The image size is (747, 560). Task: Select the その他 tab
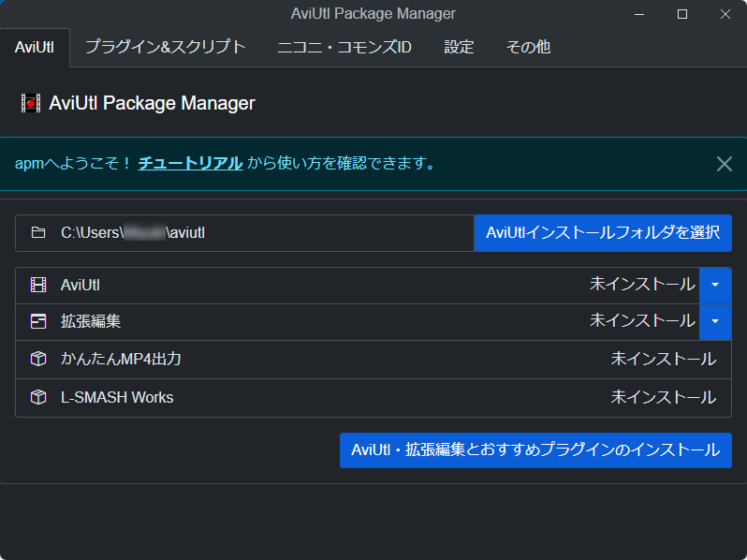(x=528, y=47)
